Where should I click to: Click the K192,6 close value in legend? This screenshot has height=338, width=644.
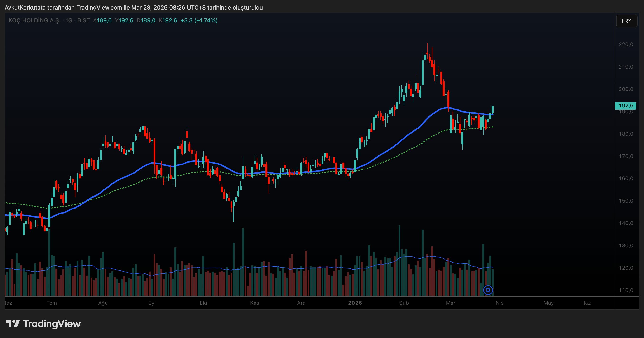coord(168,20)
